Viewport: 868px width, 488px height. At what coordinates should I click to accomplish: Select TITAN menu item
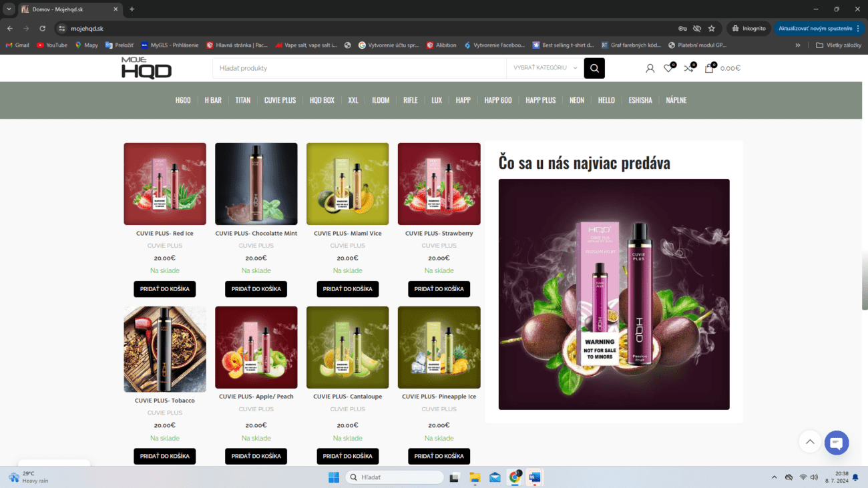coord(243,100)
